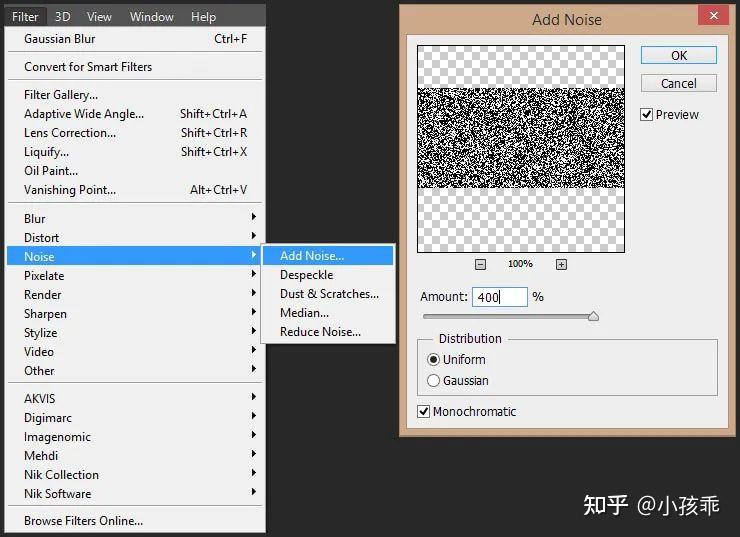This screenshot has height=537, width=740.
Task: Expand the Distort submenu arrow
Action: point(253,235)
